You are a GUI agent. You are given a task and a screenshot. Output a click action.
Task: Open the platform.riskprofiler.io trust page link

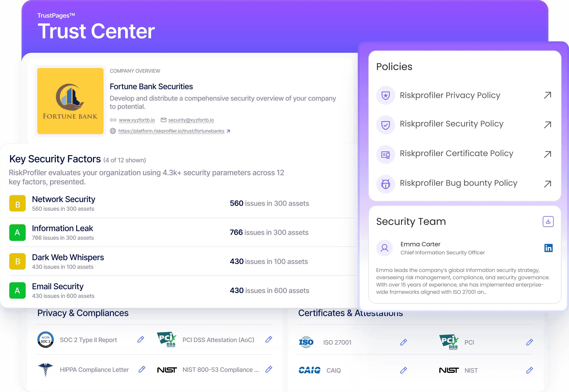point(171,131)
